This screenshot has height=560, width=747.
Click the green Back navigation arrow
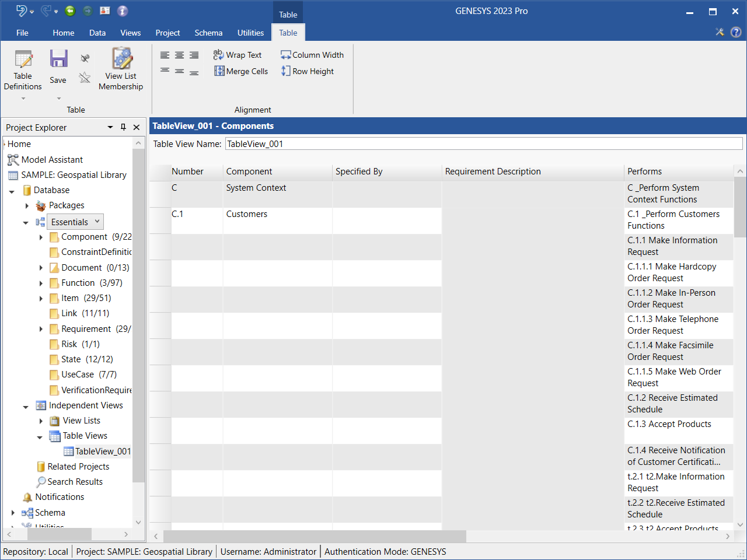(x=70, y=10)
